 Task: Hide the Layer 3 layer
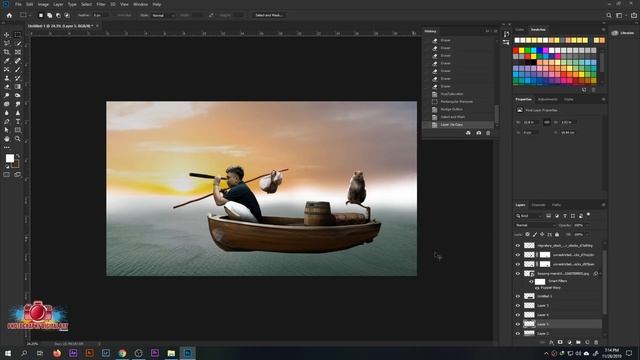point(518,305)
